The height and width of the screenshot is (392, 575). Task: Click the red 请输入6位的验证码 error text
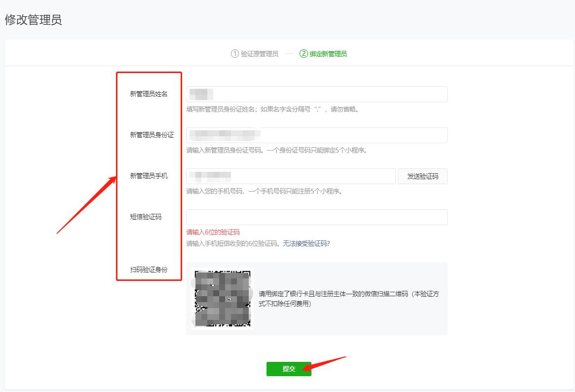pyautogui.click(x=213, y=232)
